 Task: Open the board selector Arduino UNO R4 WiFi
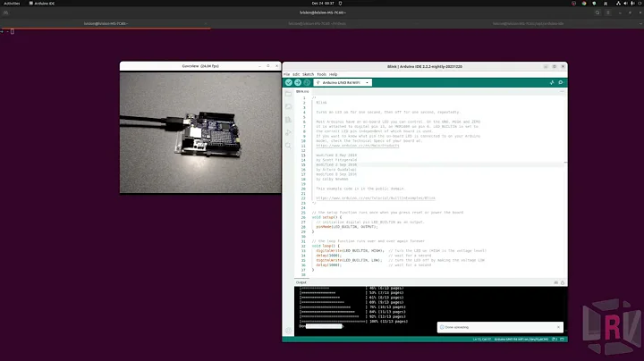coord(343,82)
